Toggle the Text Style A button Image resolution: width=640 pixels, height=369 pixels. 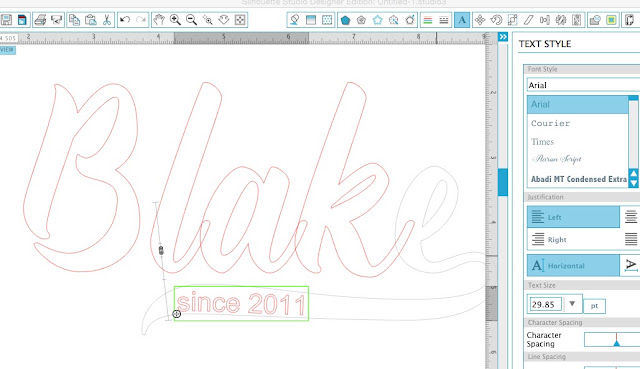(462, 20)
